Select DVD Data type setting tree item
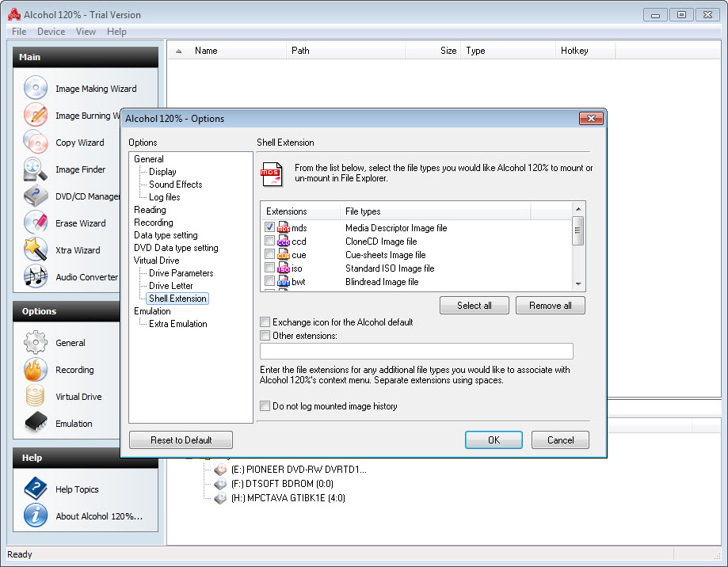This screenshot has width=728, height=567. (x=176, y=247)
